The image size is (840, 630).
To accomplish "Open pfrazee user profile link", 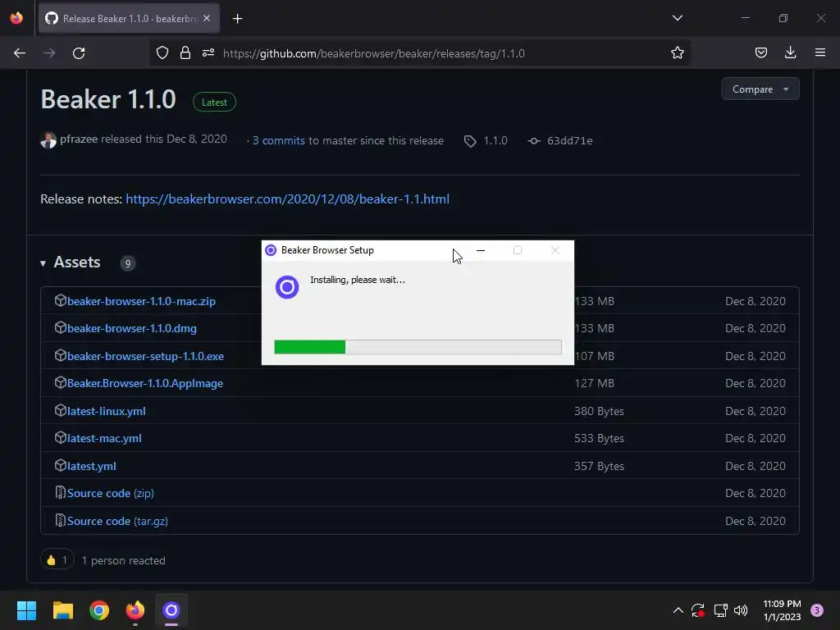I will tap(79, 139).
